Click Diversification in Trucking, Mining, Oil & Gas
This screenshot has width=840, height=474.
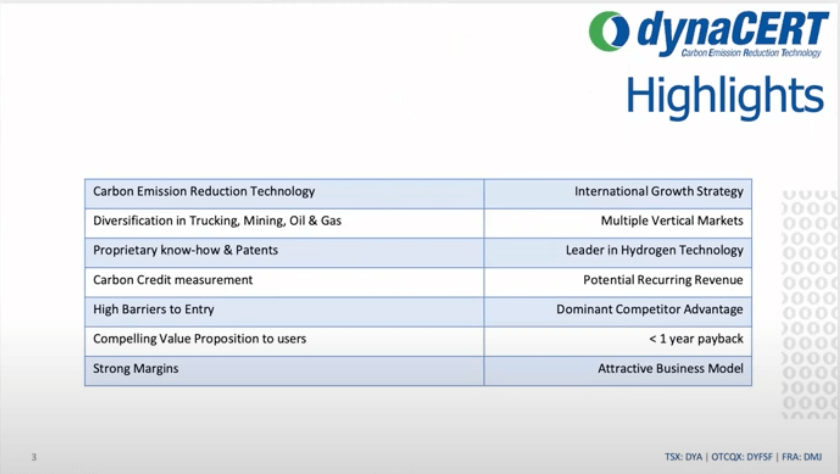point(217,221)
